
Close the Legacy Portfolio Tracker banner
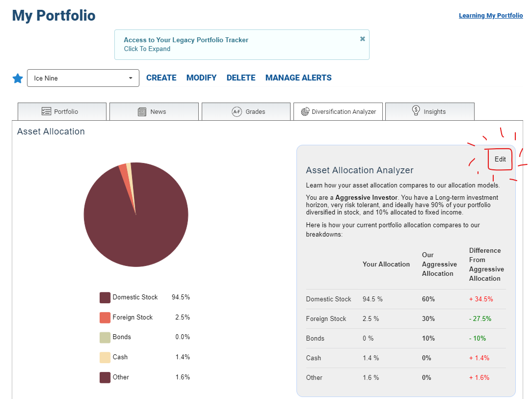[363, 39]
